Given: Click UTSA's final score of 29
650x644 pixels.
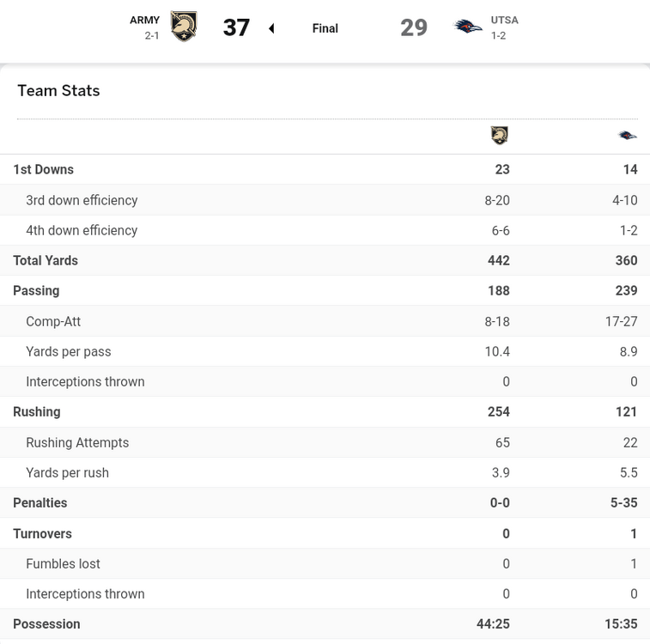Looking at the screenshot, I should point(414,27).
